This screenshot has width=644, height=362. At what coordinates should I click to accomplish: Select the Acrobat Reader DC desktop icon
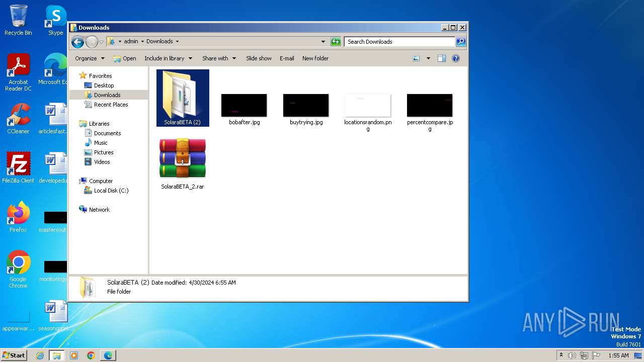click(x=18, y=73)
